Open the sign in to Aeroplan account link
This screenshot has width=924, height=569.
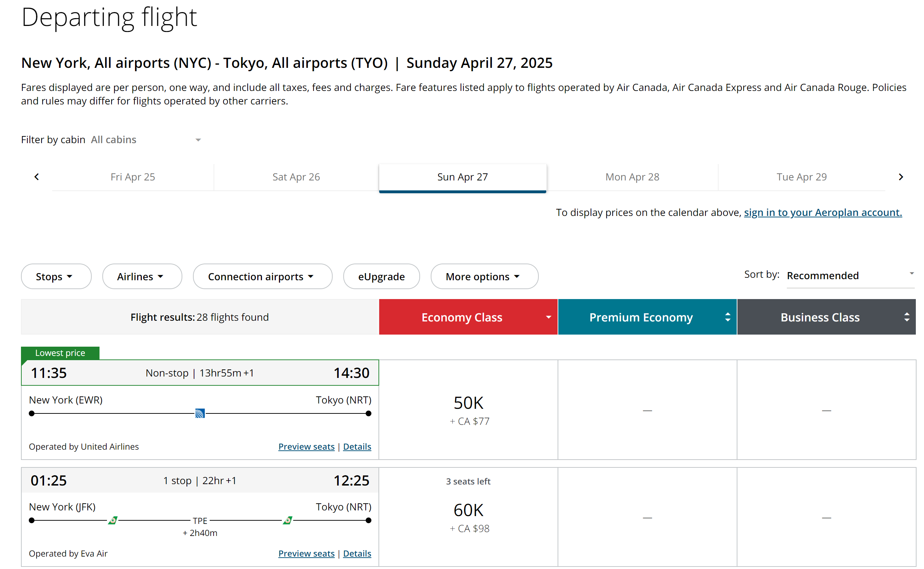pyautogui.click(x=823, y=213)
